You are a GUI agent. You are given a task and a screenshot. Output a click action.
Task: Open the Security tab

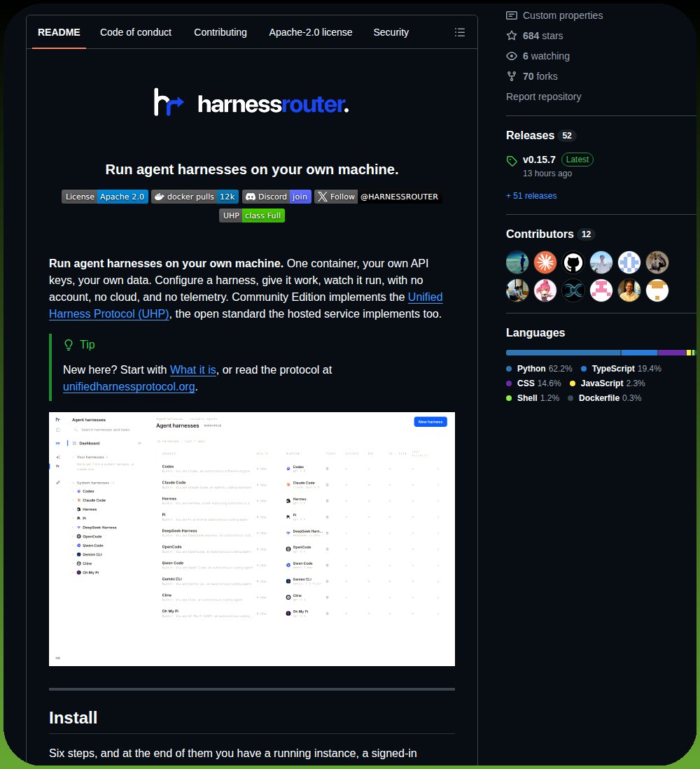391,32
